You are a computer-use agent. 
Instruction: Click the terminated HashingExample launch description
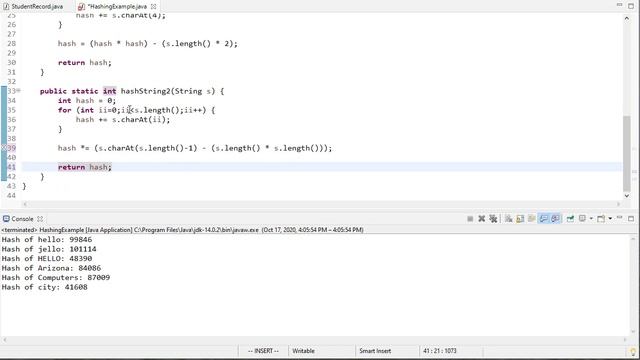tap(182, 230)
